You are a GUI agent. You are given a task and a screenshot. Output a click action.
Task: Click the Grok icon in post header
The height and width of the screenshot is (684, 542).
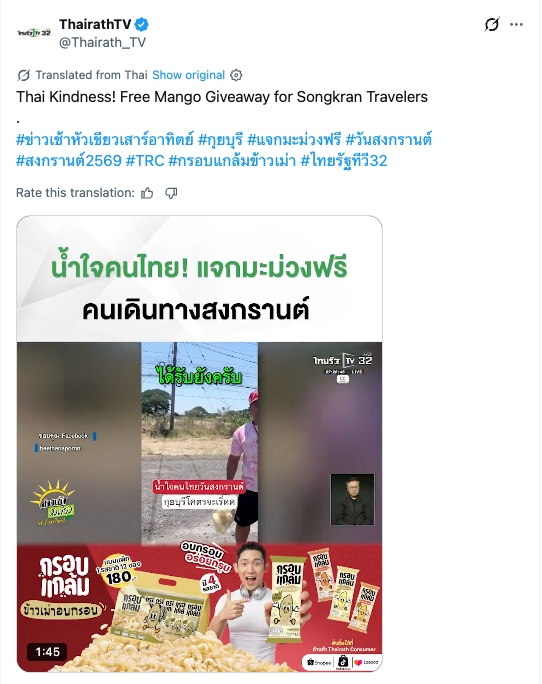[492, 24]
